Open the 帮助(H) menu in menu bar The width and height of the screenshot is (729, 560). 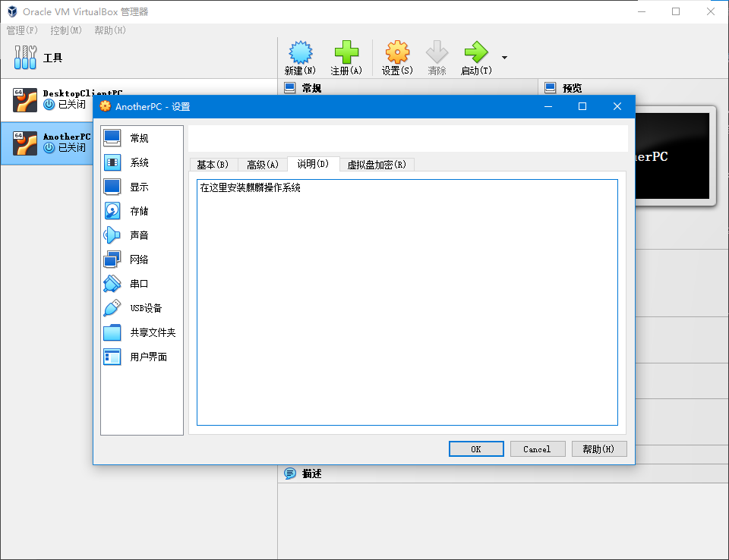click(x=109, y=30)
